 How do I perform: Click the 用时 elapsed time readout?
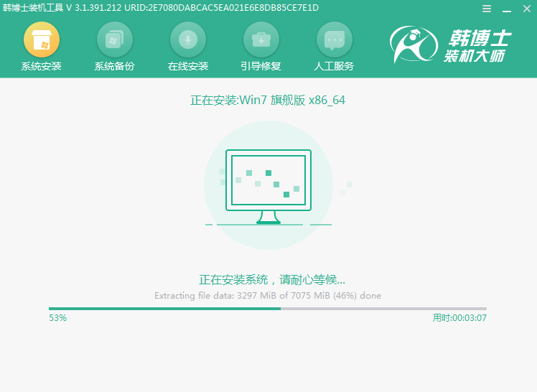[459, 317]
